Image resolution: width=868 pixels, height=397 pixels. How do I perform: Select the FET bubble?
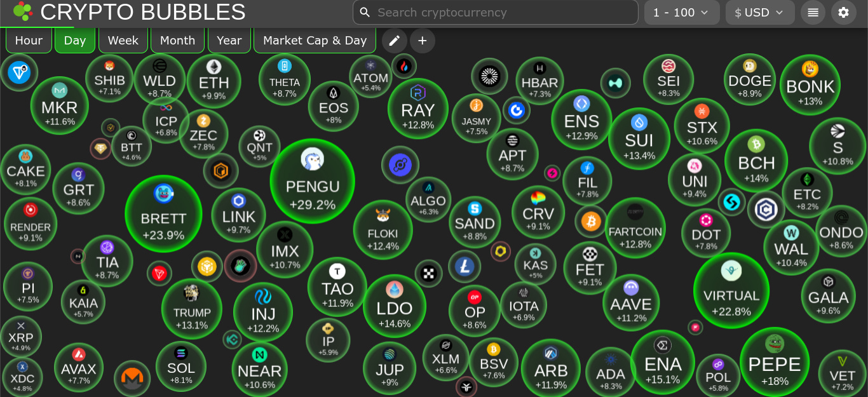pyautogui.click(x=590, y=268)
